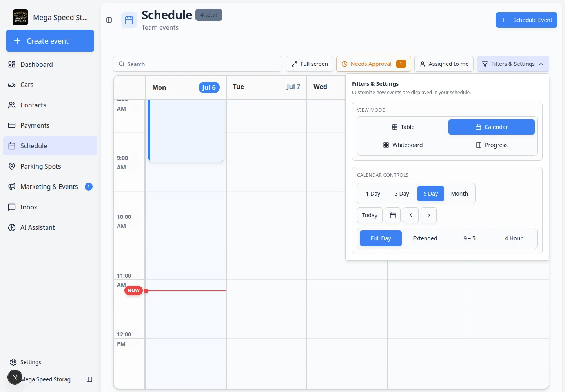The height and width of the screenshot is (392, 565).
Task: Go to next period with right chevron
Action: point(429,215)
